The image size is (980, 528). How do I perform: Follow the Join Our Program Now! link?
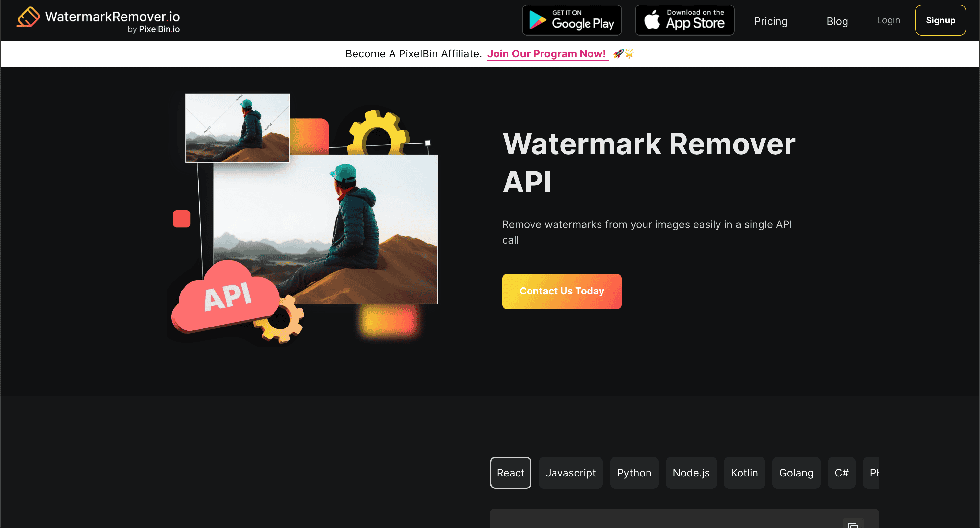pyautogui.click(x=547, y=53)
